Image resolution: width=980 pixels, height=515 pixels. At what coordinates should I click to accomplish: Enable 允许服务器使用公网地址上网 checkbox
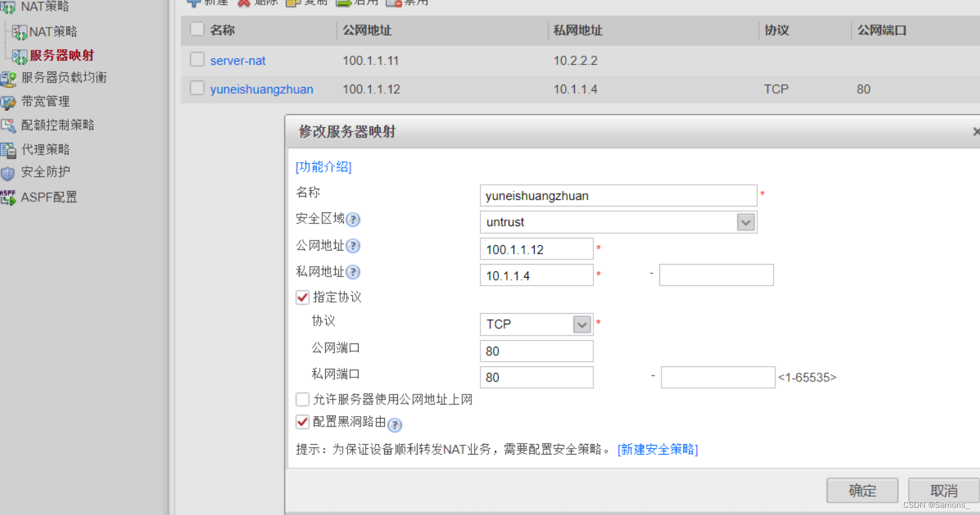tap(302, 399)
